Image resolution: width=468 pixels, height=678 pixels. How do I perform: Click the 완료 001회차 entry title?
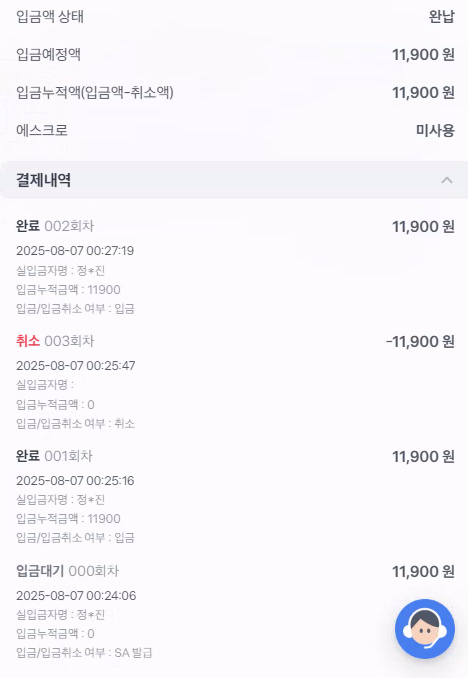(x=54, y=456)
